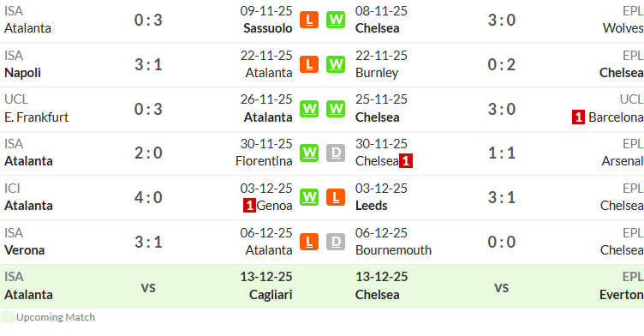Click the green W badge next to Burnley 22-11-25
The image size is (644, 336).
click(x=336, y=64)
